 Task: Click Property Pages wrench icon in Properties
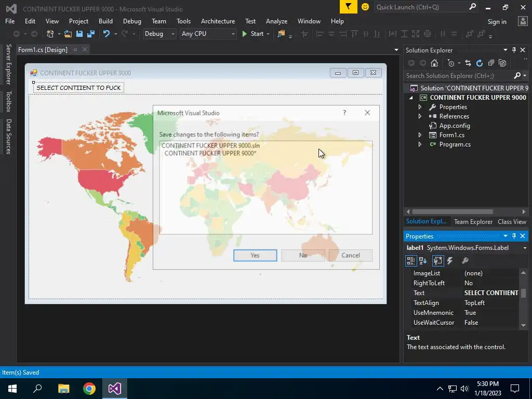point(465,261)
